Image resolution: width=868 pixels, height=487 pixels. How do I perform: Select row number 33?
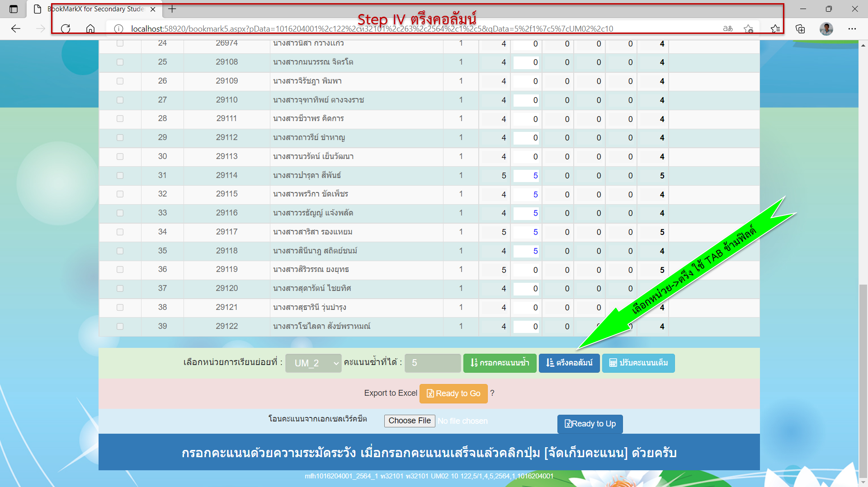[x=162, y=213]
